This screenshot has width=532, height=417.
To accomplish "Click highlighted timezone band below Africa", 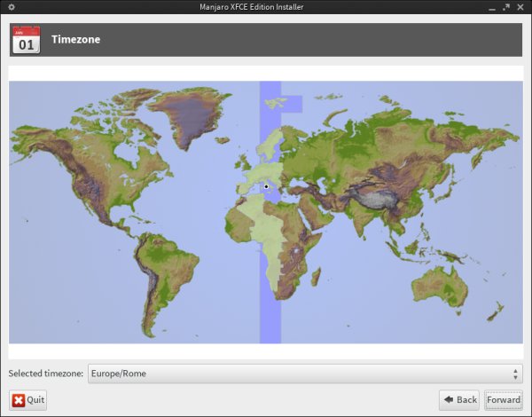I will click(270, 319).
